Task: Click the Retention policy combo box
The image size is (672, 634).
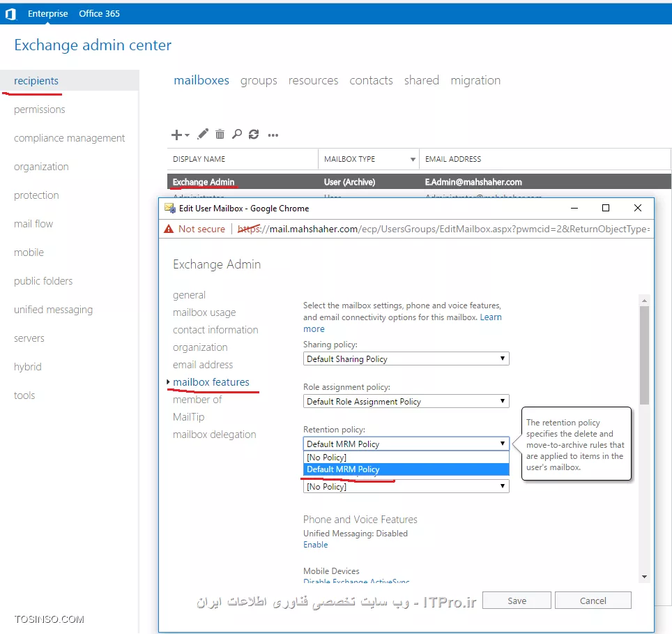Action: point(406,444)
